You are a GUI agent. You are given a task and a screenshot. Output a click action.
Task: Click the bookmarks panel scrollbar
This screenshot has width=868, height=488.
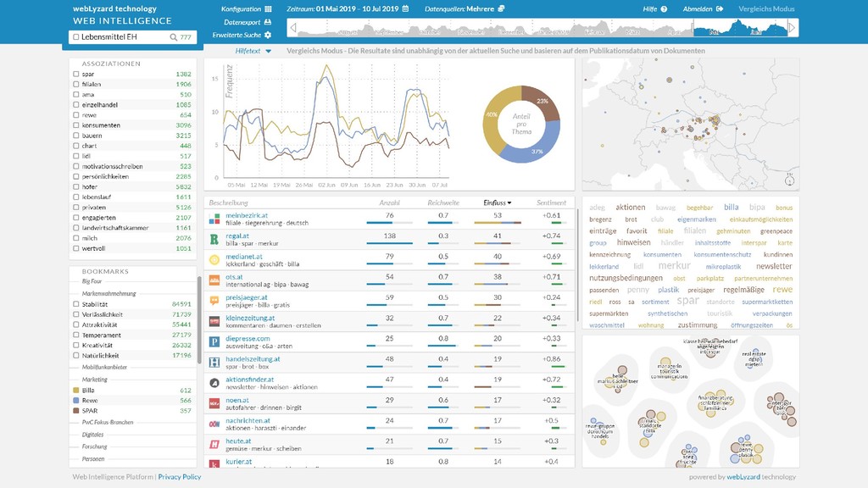pos(199,319)
